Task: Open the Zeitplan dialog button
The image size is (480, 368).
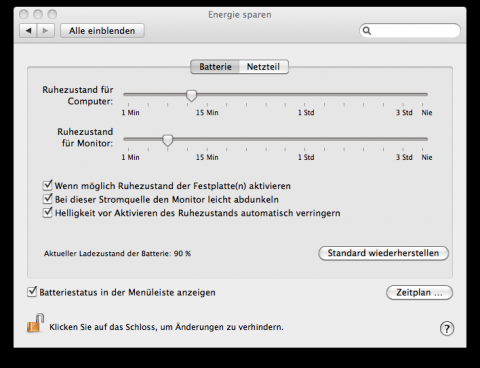Action: pos(419,293)
